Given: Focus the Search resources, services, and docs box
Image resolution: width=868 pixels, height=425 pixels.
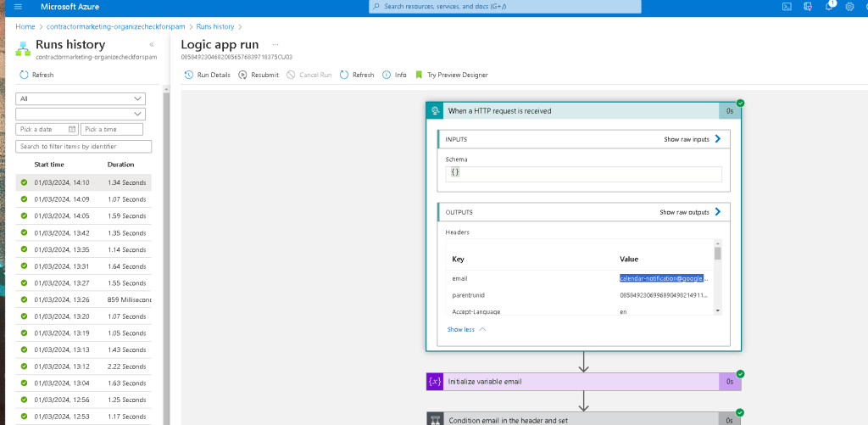Looking at the screenshot, I should pyautogui.click(x=505, y=7).
